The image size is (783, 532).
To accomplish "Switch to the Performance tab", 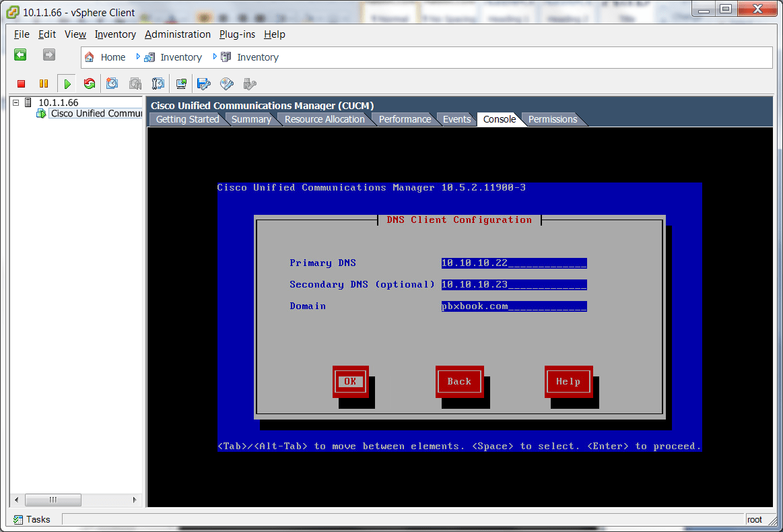I will (x=405, y=119).
